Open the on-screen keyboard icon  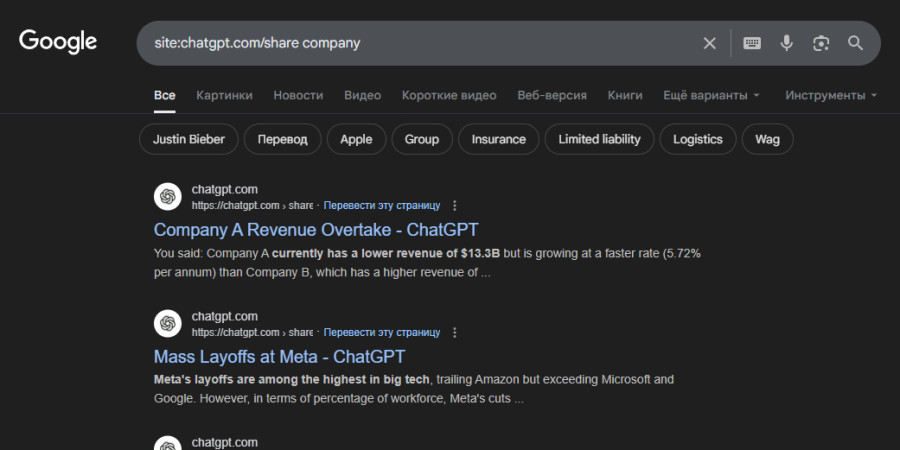[x=752, y=43]
